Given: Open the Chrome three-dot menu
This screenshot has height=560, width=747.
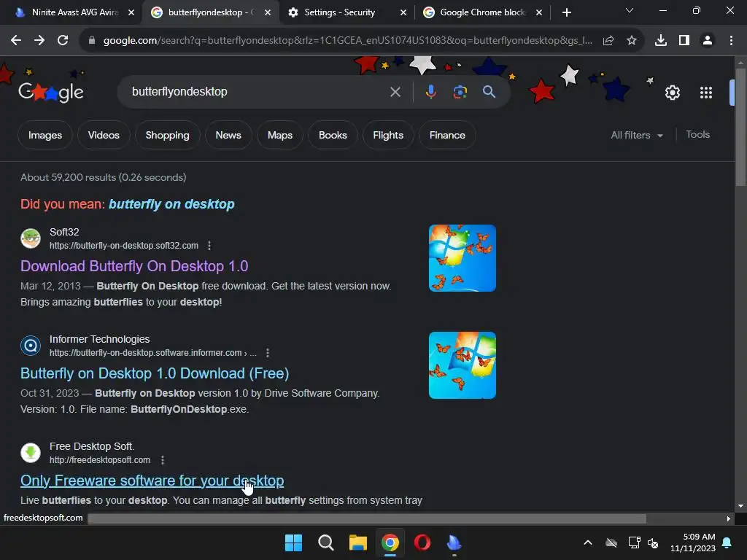Looking at the screenshot, I should tap(731, 41).
